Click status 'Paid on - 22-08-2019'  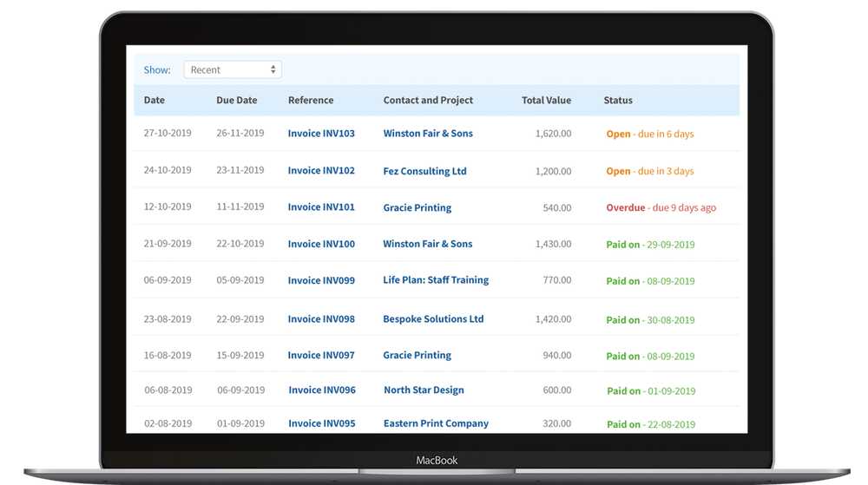pyautogui.click(x=651, y=424)
